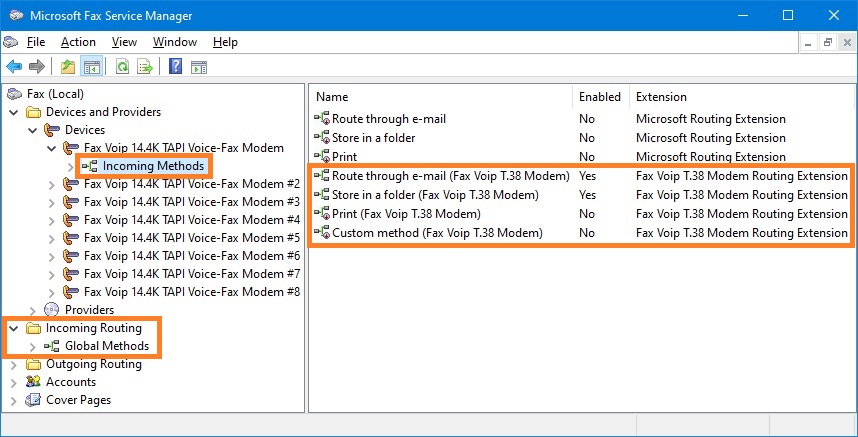Collapse the Devices and Providers node
This screenshot has width=858, height=437.
click(x=14, y=112)
